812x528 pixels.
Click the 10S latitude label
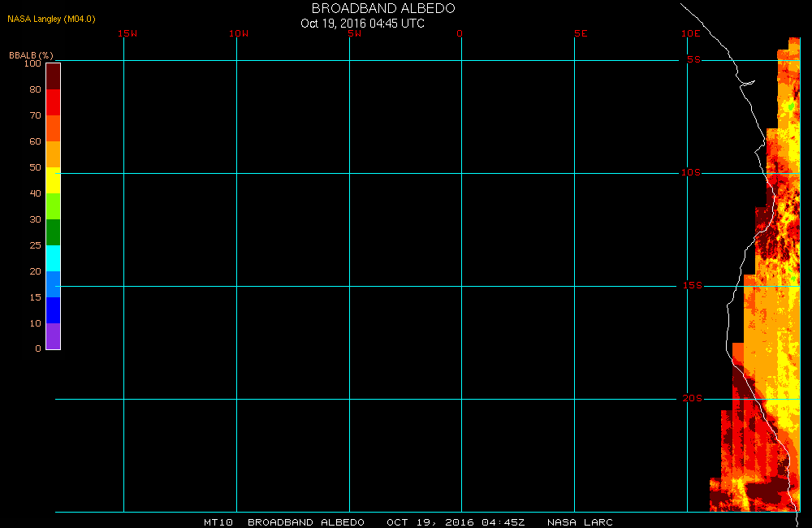(691, 172)
